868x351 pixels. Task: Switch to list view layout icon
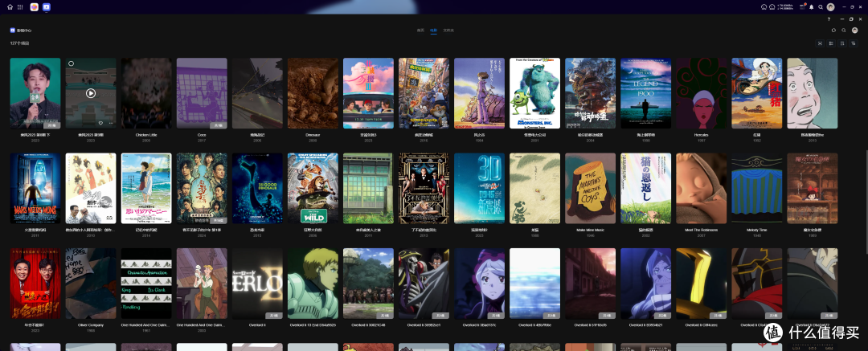coord(832,43)
